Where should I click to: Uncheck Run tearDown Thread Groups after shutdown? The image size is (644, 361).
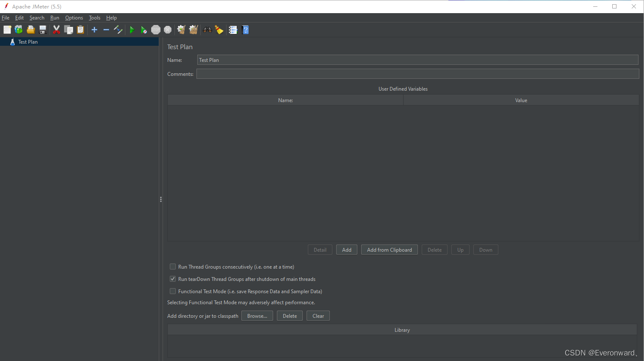click(x=173, y=279)
